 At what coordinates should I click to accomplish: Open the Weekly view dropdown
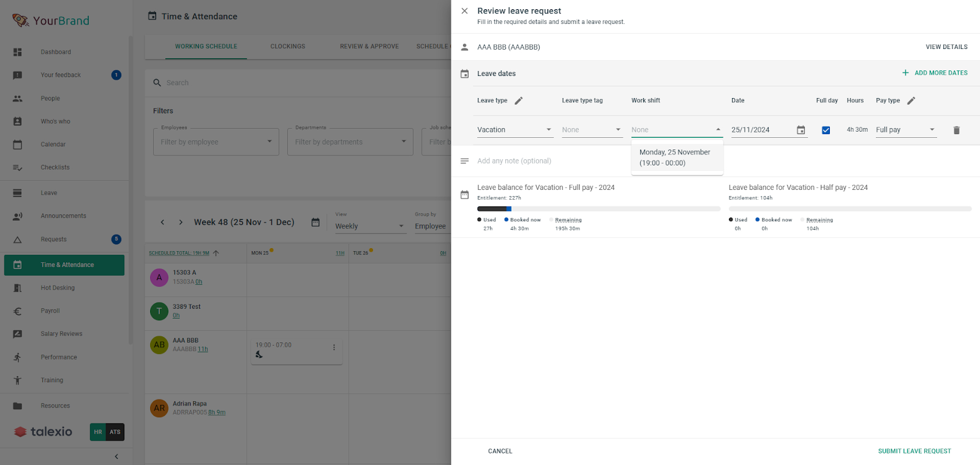point(371,226)
